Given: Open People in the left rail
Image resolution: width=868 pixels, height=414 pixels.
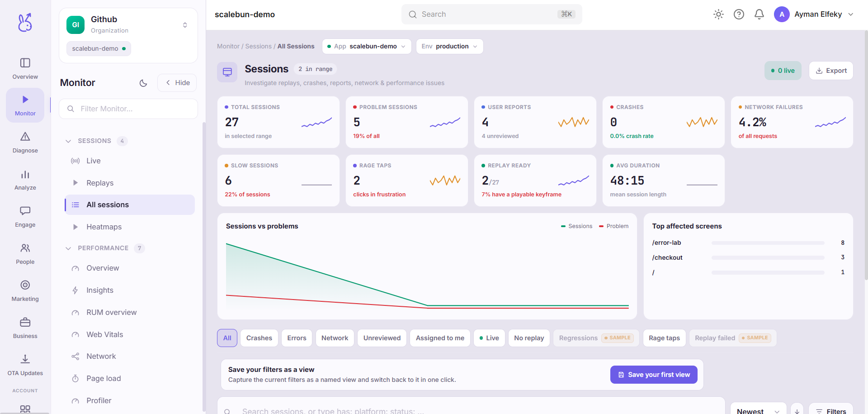Looking at the screenshot, I should point(25,254).
